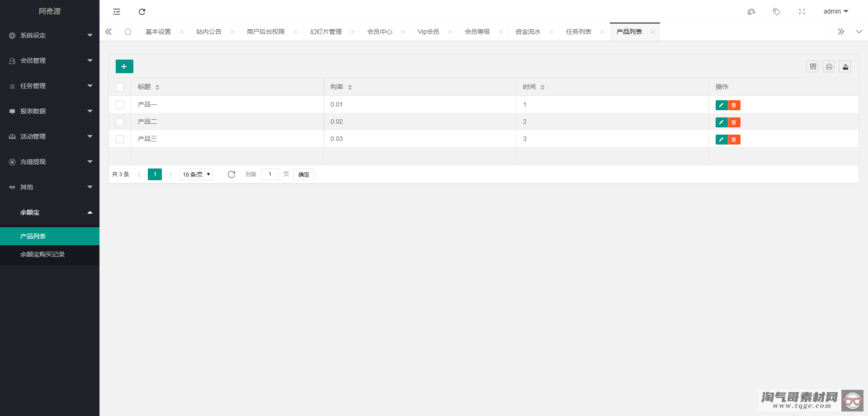Close the 基本设置 tab

coord(182,32)
